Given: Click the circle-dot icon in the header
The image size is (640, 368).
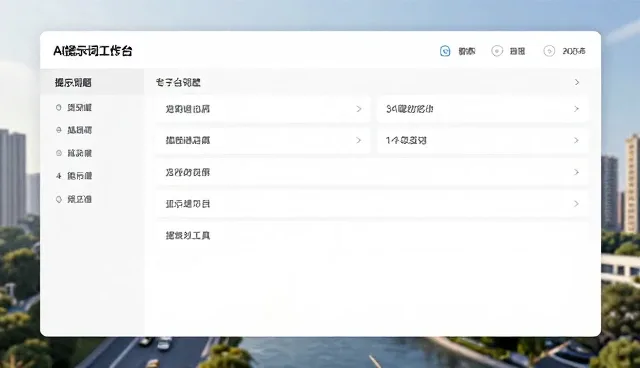Looking at the screenshot, I should tap(497, 51).
